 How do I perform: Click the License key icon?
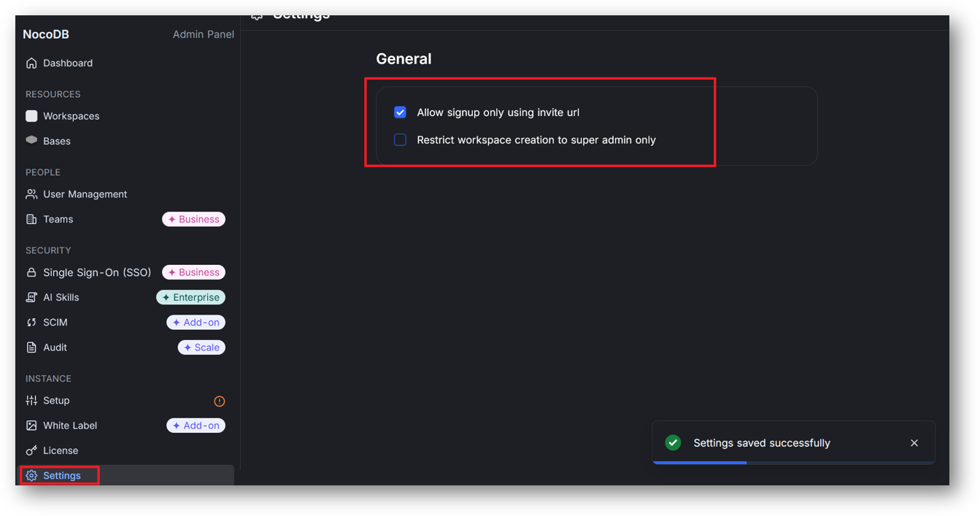pos(31,450)
